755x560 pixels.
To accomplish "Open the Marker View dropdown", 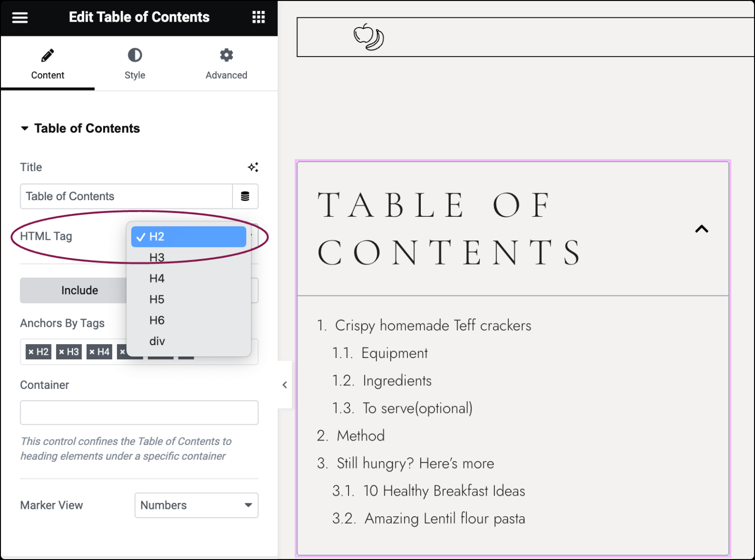I will pos(197,505).
